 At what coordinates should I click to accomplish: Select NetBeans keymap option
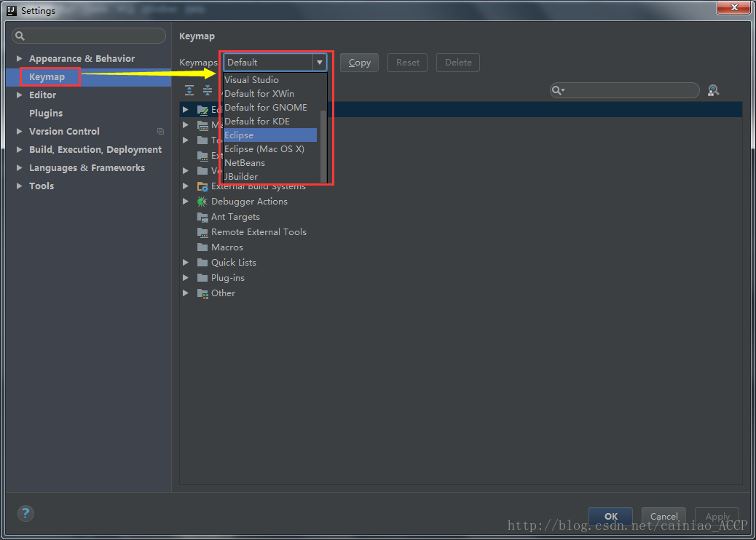(x=270, y=163)
